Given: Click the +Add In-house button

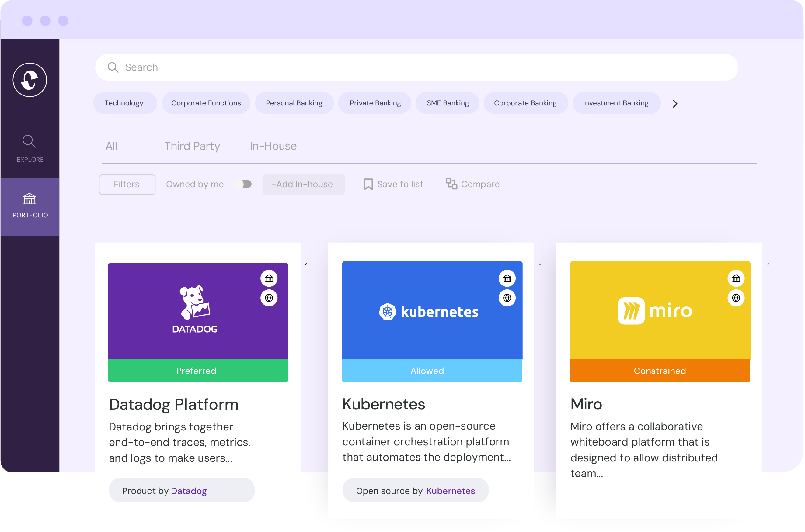Looking at the screenshot, I should (304, 185).
